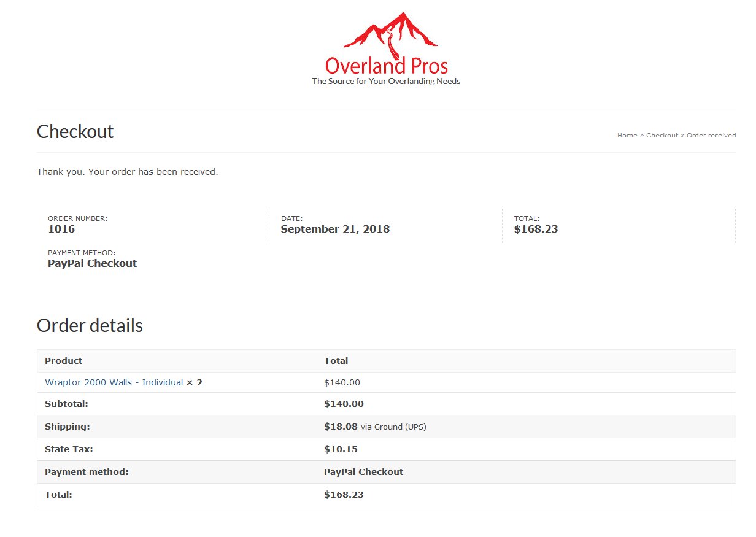Click the Total: label in table footer
This screenshot has width=756, height=537.
[58, 494]
